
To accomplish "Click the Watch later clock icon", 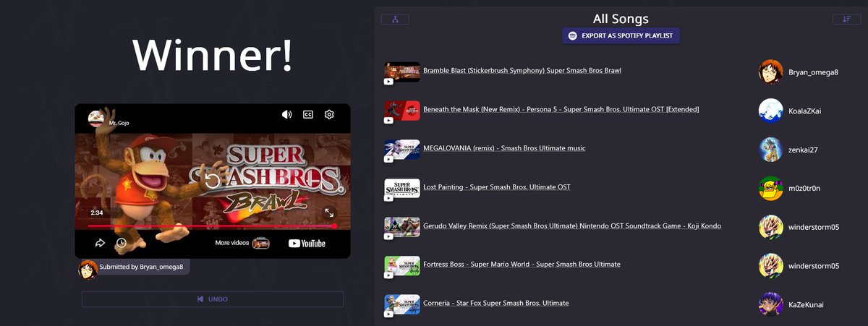I will coord(121,244).
